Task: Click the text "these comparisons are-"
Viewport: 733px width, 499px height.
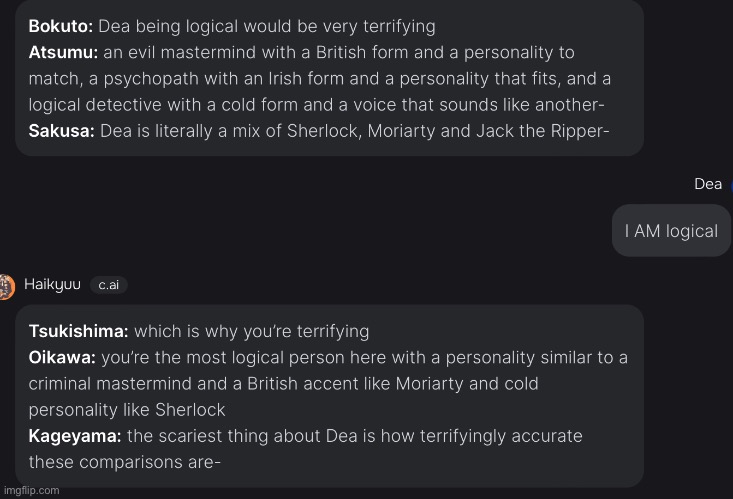Action: [x=124, y=462]
